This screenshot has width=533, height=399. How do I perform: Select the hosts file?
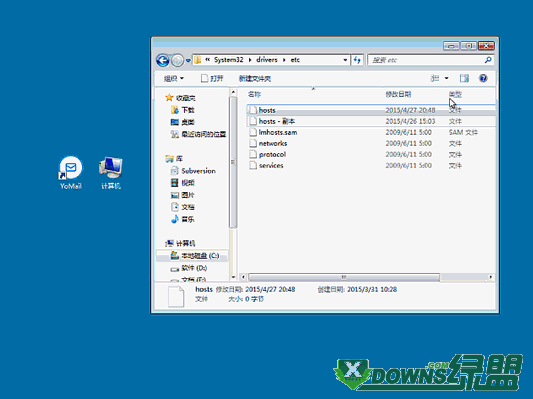(x=371, y=110)
